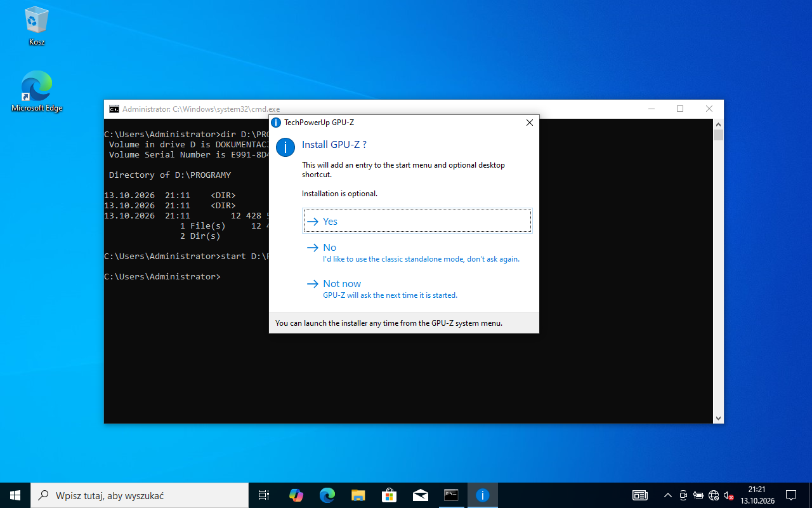Open the Kosz recycle bin icon
The height and width of the screenshot is (508, 812).
tap(37, 27)
